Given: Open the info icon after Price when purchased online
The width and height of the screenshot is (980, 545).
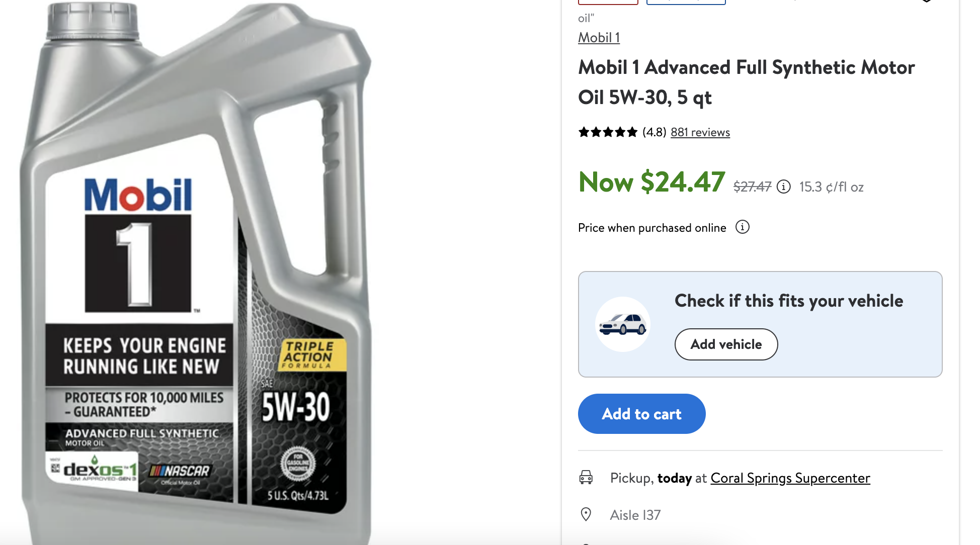Looking at the screenshot, I should tap(743, 227).
